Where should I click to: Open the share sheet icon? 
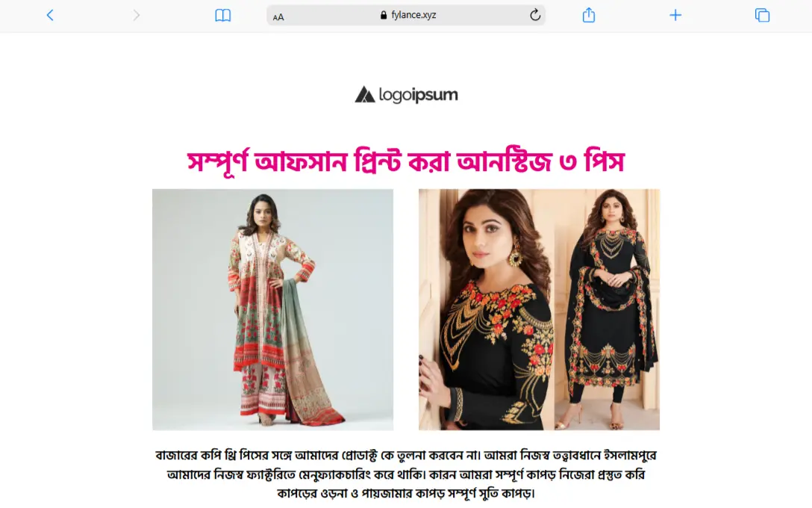pos(589,15)
